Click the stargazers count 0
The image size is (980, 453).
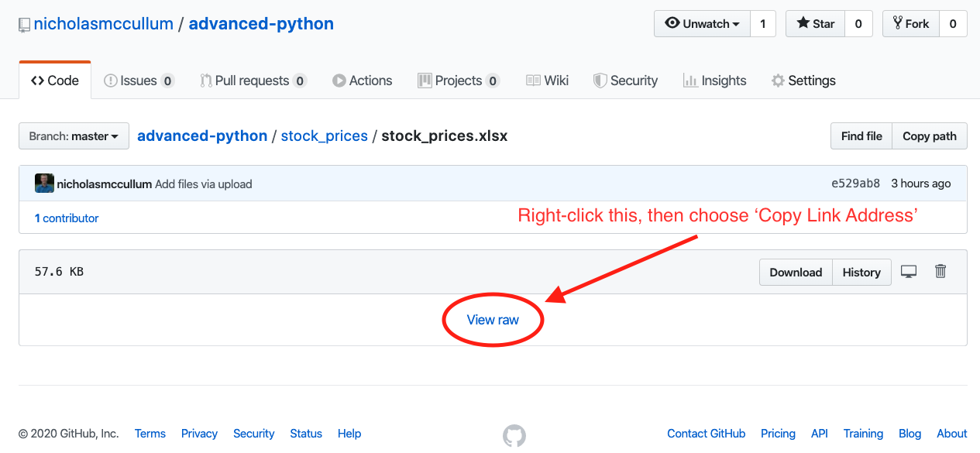858,24
